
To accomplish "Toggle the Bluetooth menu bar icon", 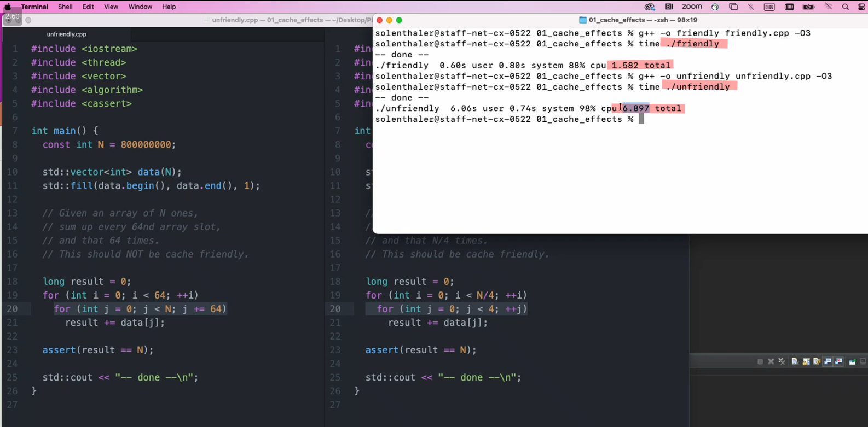I will [x=751, y=7].
